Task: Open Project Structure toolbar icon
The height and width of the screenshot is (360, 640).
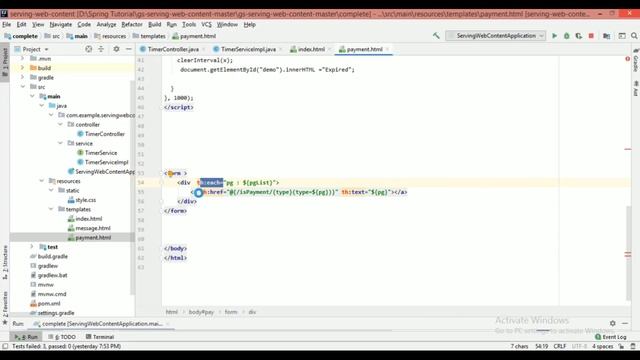Action: click(607, 36)
